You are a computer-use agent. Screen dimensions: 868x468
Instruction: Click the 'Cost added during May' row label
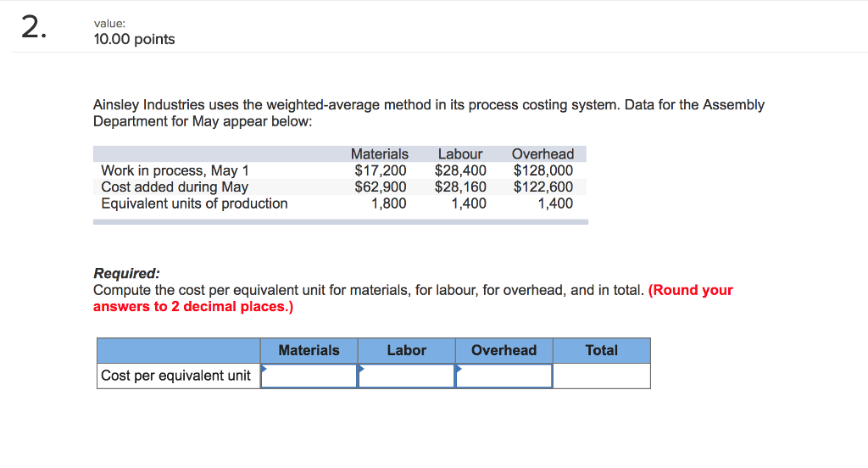point(175,187)
